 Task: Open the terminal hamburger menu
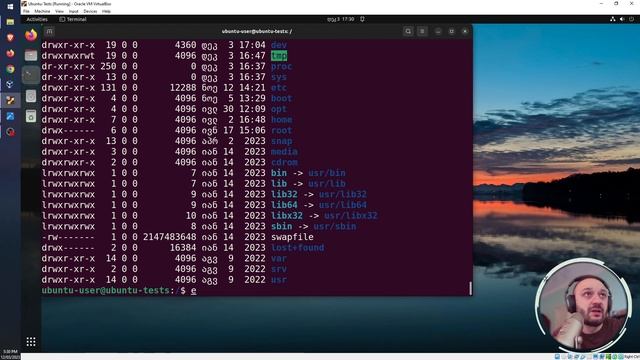(422, 31)
